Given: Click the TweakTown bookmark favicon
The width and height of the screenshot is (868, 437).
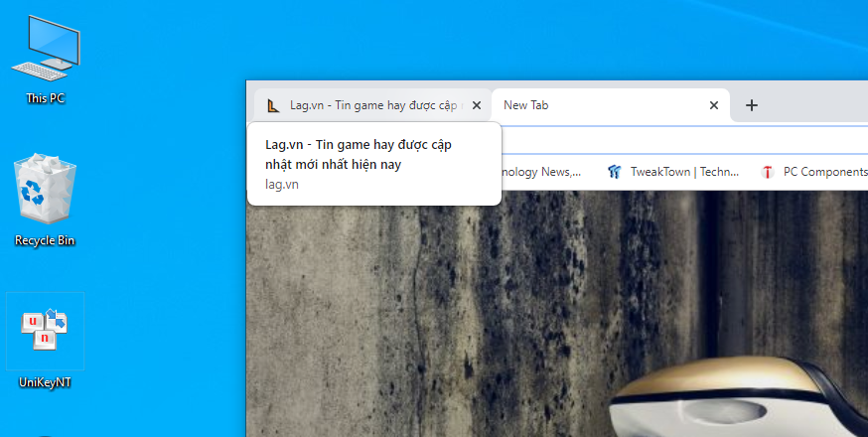Looking at the screenshot, I should (614, 172).
